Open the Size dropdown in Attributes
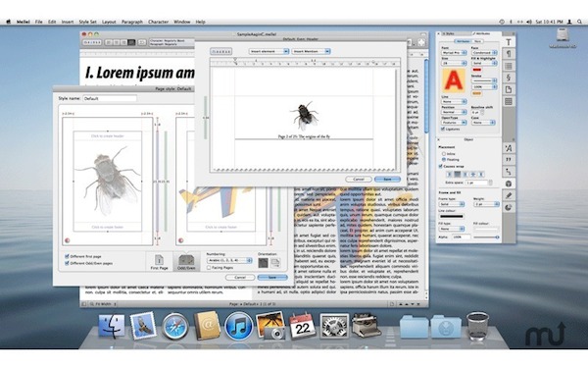 point(454,63)
